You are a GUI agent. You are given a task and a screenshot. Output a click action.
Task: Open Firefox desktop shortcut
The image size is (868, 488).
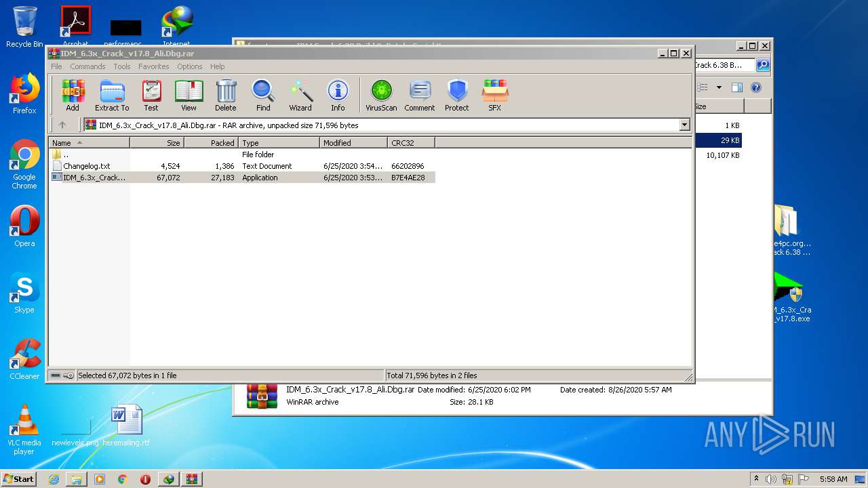[x=24, y=94]
